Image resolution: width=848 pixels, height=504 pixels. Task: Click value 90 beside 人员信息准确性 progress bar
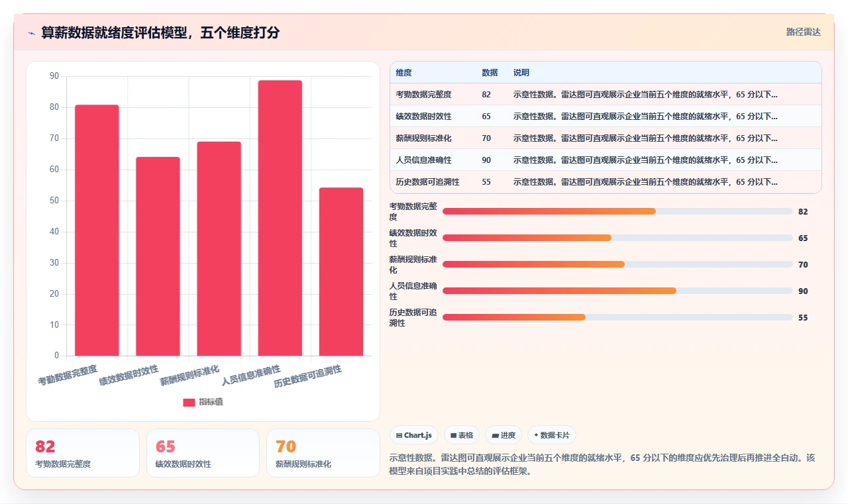pyautogui.click(x=803, y=291)
